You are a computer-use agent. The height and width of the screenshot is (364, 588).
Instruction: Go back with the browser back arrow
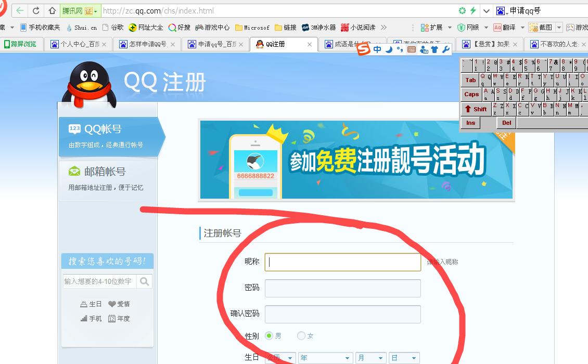point(20,10)
